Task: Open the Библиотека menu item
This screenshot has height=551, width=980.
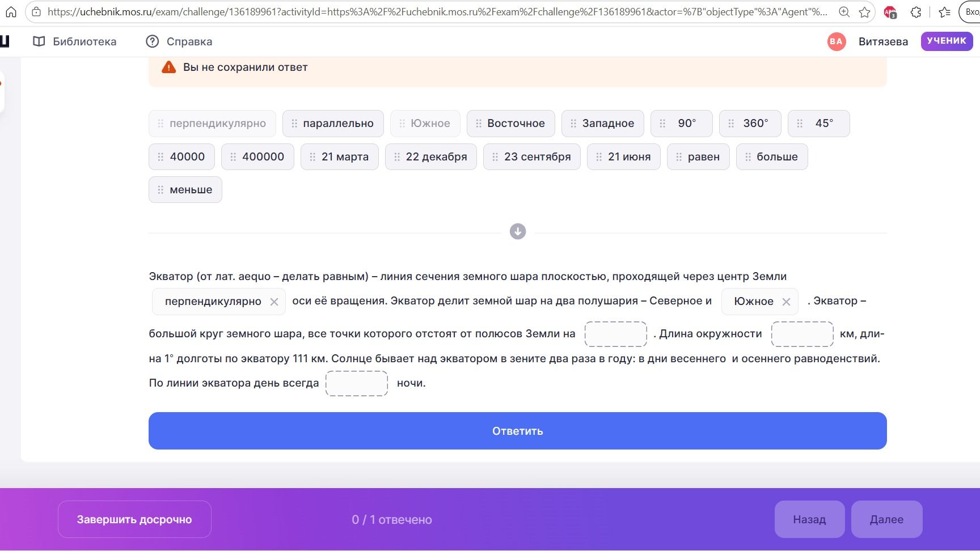Action: point(74,41)
